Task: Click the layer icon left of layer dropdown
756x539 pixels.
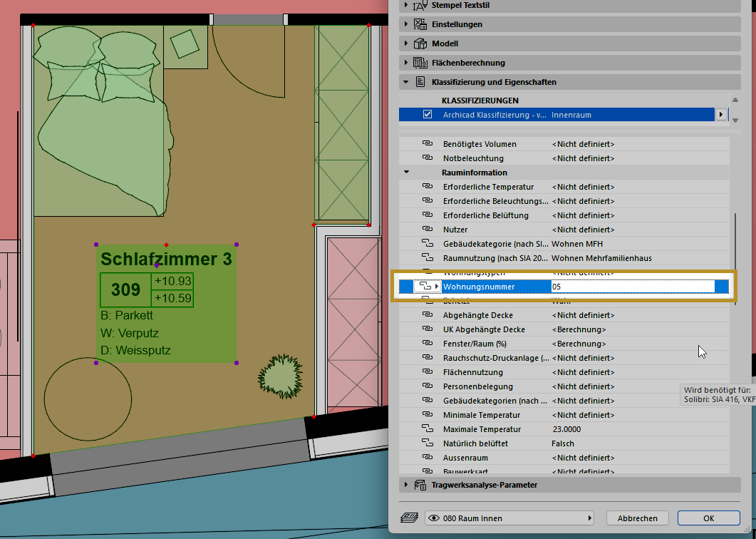Action: (409, 518)
